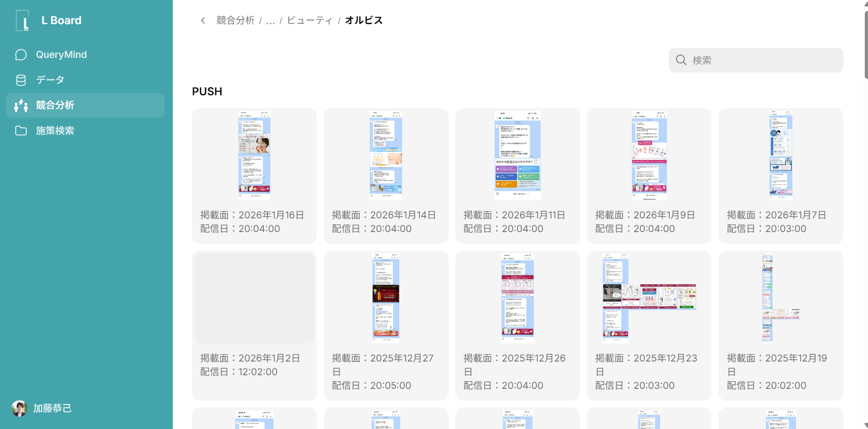Click the user name 加藤恭己
Viewport: 868px width, 429px height.
pos(51,408)
